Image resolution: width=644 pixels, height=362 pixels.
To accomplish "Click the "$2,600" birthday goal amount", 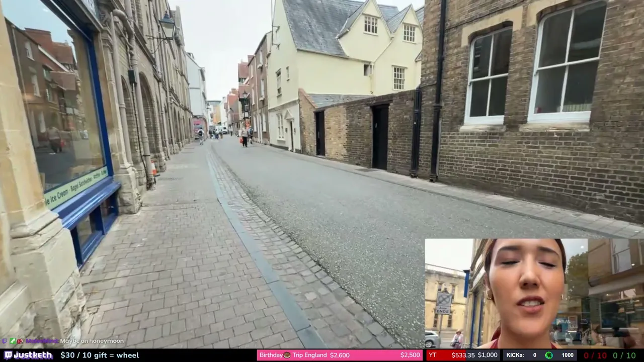I will (x=340, y=355).
